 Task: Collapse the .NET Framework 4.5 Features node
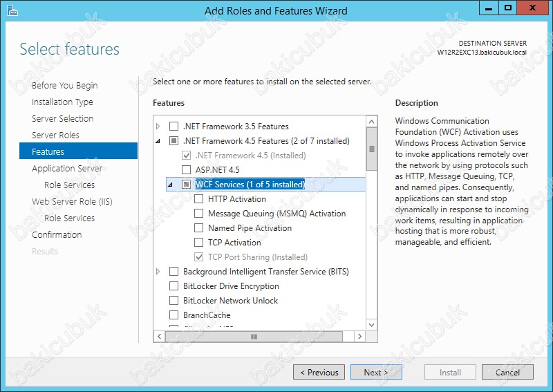tap(158, 141)
